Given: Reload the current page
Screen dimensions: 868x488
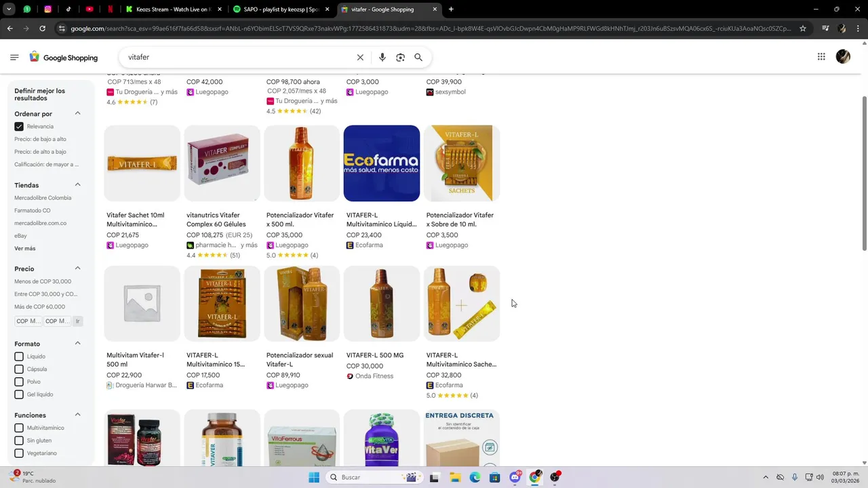Looking at the screenshot, I should 42,28.
